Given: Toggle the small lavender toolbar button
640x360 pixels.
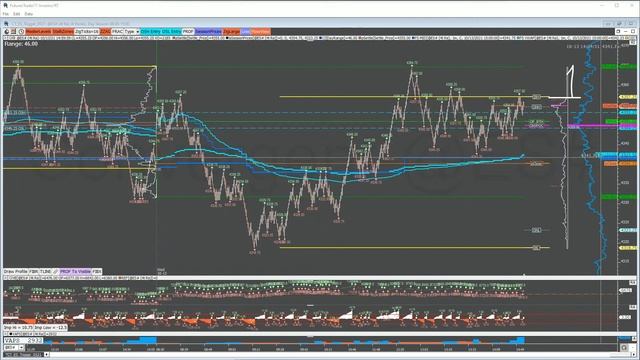Looking at the screenshot, I should (245, 31).
